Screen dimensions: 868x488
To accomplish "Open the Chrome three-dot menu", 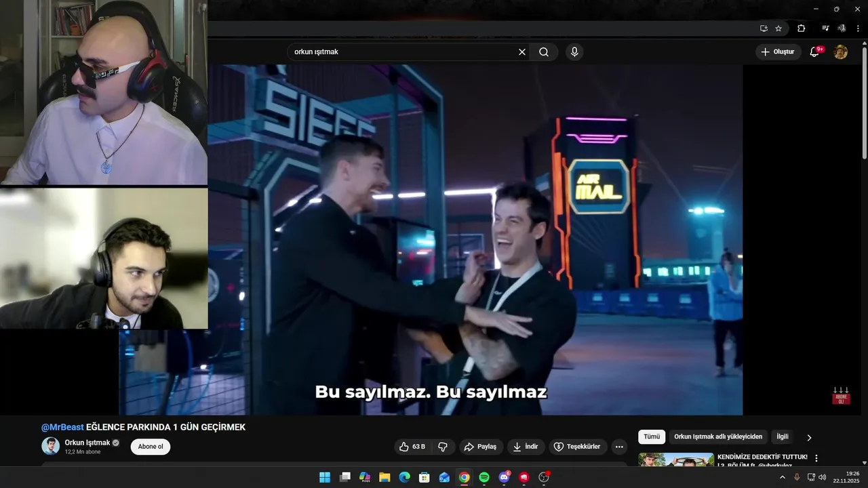I will coord(858,28).
